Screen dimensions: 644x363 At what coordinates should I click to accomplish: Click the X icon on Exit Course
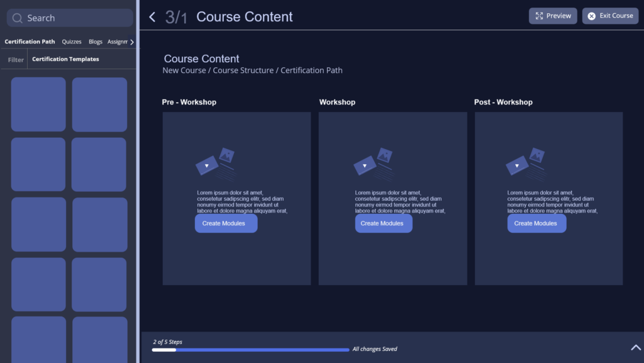591,16
